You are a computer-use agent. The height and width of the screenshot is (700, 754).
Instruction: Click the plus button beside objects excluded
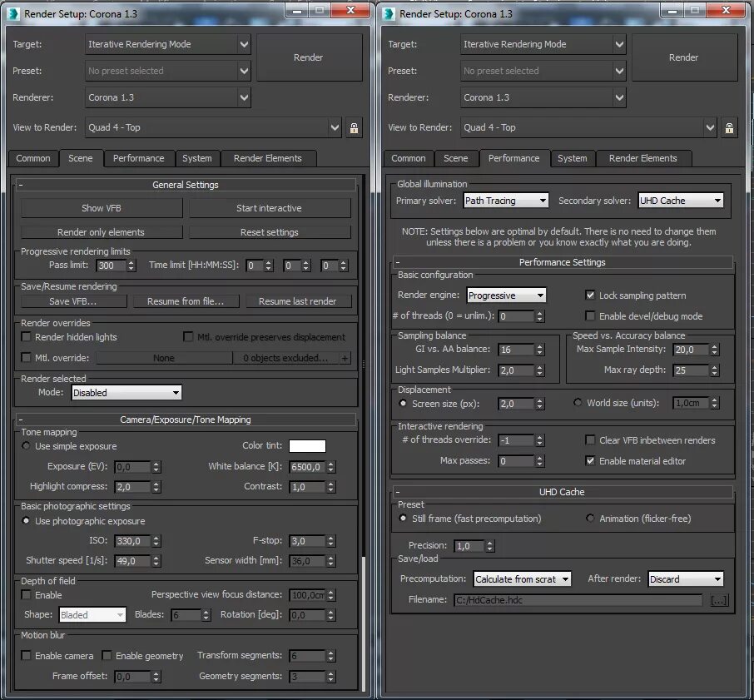tap(345, 358)
